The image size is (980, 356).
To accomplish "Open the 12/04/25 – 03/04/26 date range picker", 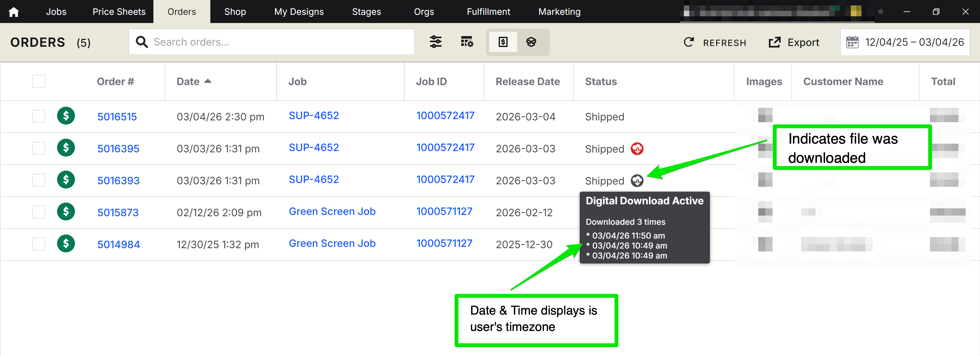I will 914,42.
